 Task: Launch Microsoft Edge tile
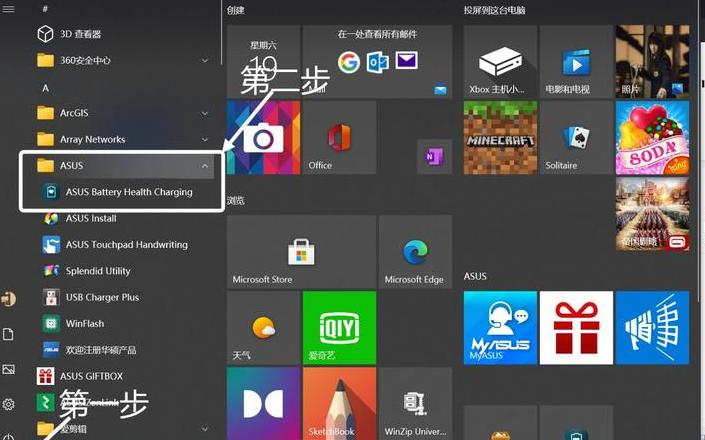point(415,252)
